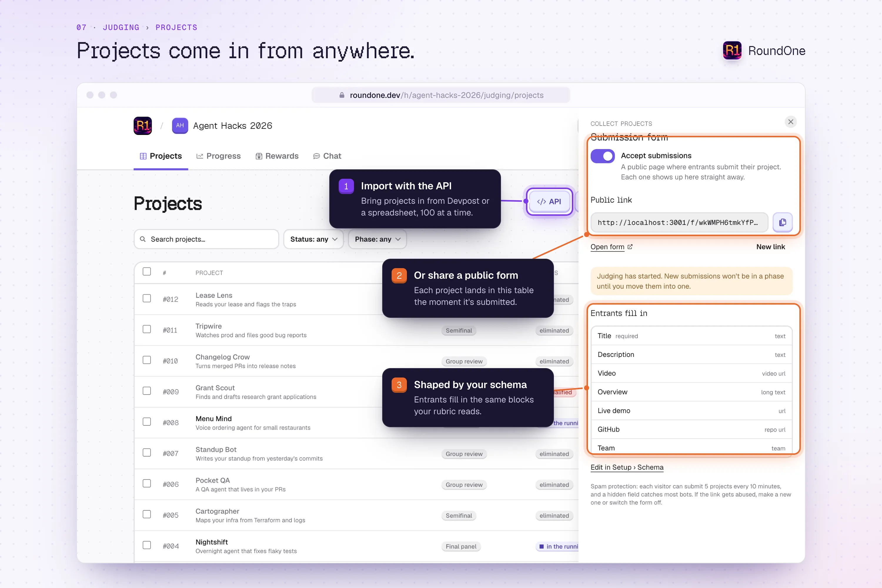The height and width of the screenshot is (588, 882).
Task: Turn off the Accept submissions toggle
Action: 603,156
